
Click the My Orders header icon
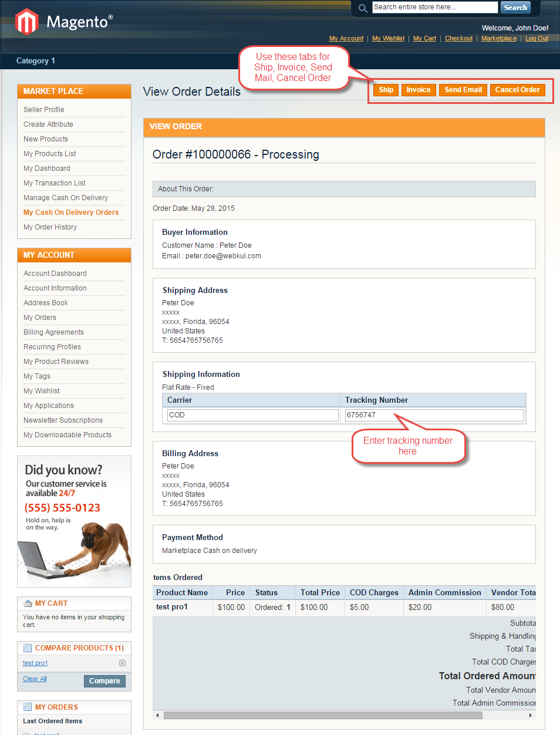point(28,707)
